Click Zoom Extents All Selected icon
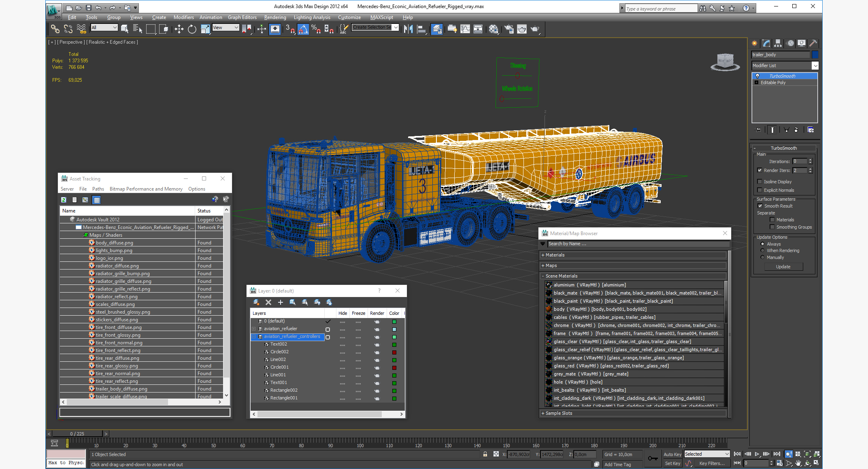This screenshot has height=469, width=868. click(817, 454)
